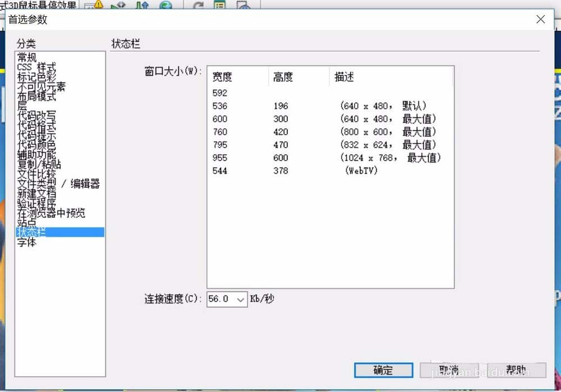
Task: Select the highlighted 状态栏 category
Action: 60,232
